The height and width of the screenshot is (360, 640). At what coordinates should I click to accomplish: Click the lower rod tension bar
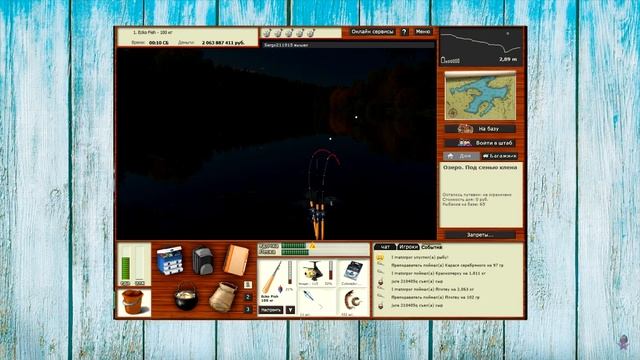point(325,253)
